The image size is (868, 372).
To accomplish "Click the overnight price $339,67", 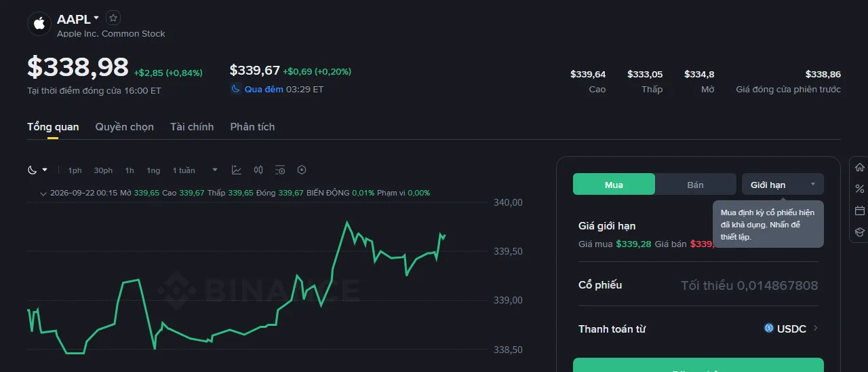I will (255, 71).
